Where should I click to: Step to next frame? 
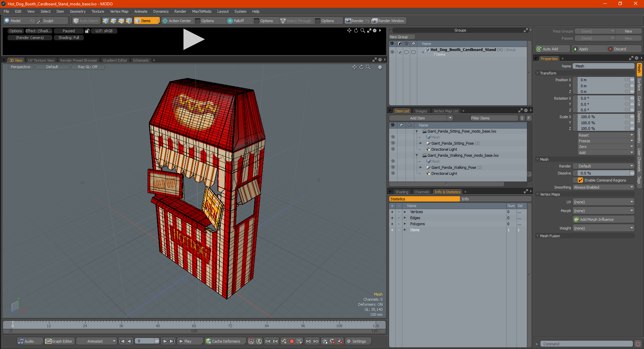[x=164, y=341]
